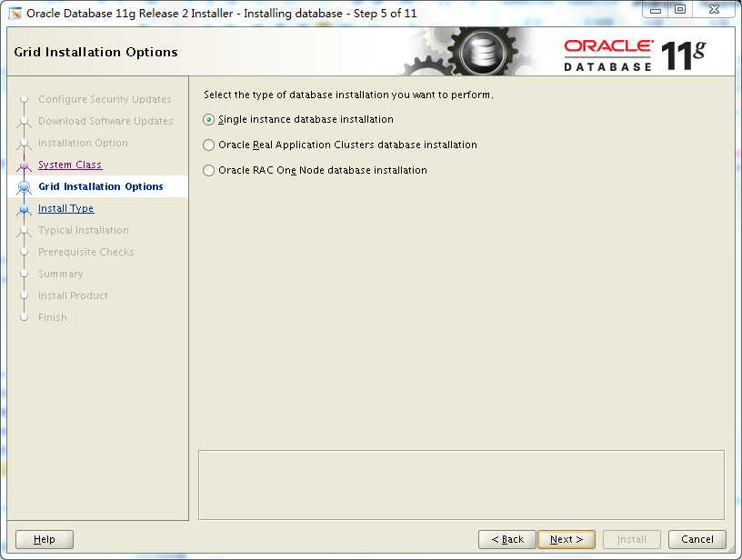Viewport: 742px width, 560px height.
Task: Click the Next button
Action: pos(567,539)
